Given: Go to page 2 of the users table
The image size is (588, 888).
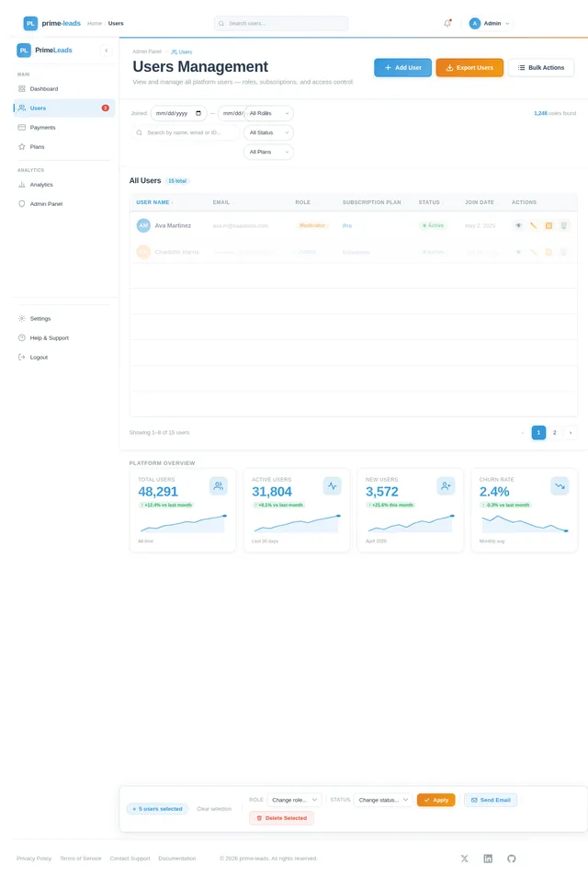Looking at the screenshot, I should click(x=555, y=433).
